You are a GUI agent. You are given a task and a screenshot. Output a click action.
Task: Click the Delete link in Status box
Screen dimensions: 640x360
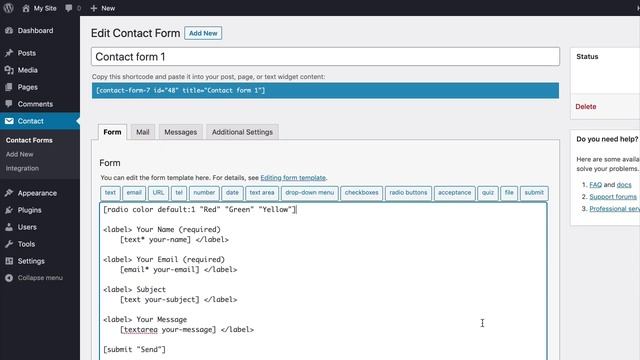pyautogui.click(x=586, y=107)
